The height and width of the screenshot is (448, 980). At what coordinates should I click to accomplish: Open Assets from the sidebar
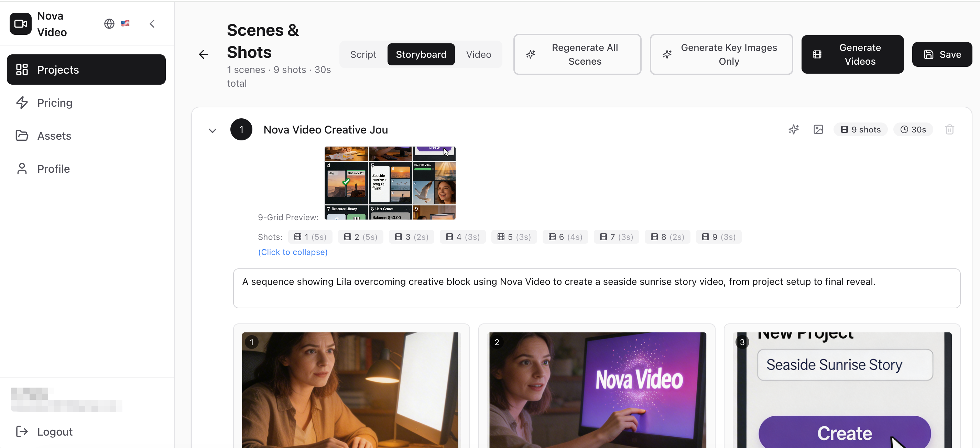54,136
